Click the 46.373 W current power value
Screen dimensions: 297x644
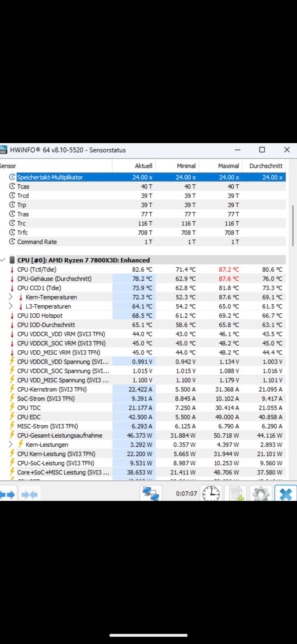tap(139, 435)
